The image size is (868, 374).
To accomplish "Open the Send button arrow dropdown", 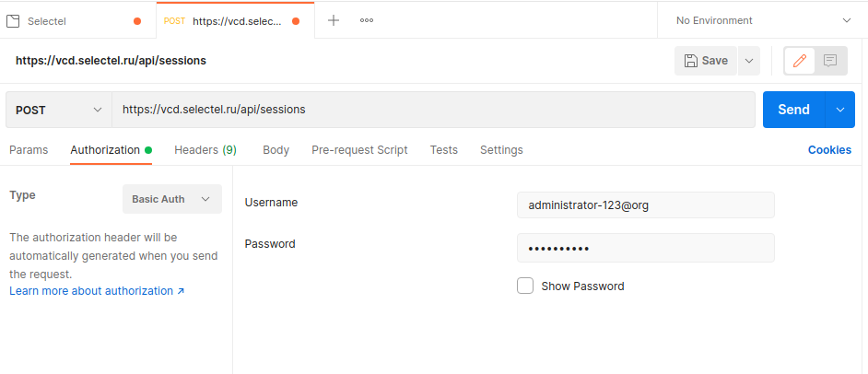I will [x=840, y=110].
